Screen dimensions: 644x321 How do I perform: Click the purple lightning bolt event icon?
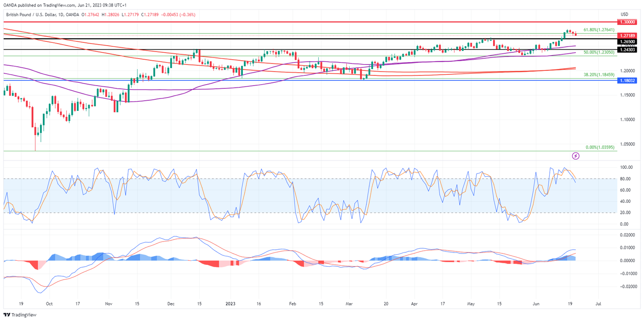point(575,156)
